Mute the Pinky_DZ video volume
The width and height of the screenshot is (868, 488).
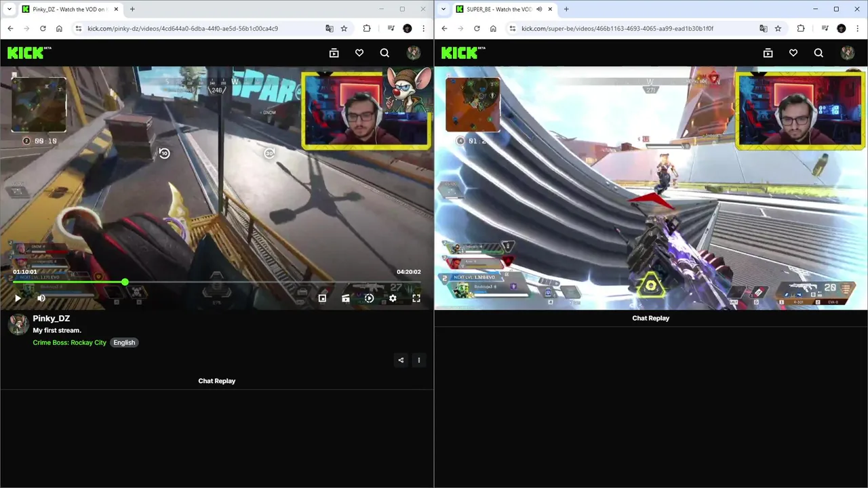click(41, 298)
